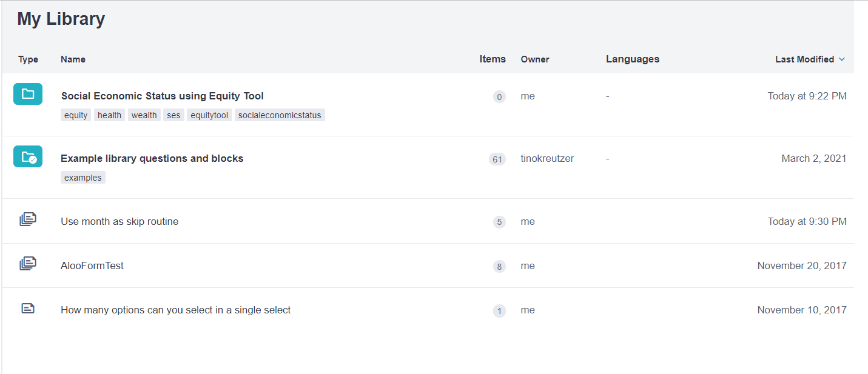
Task: Open the Last Modified column sort header
Action: click(x=804, y=59)
